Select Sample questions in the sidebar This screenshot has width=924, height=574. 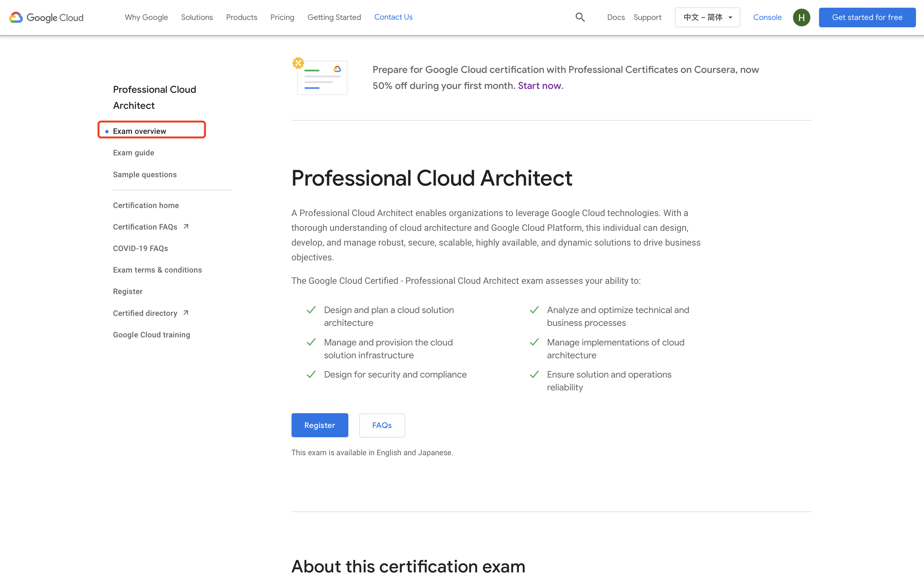click(145, 174)
